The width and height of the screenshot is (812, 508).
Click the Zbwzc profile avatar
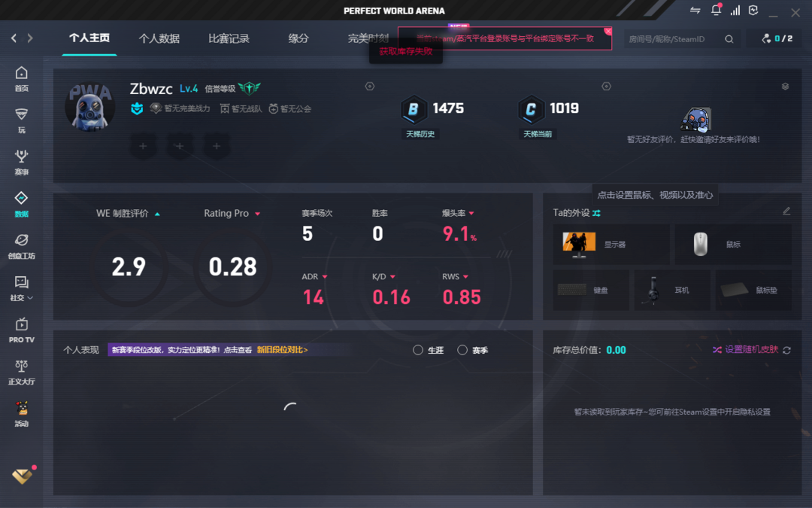pyautogui.click(x=90, y=107)
